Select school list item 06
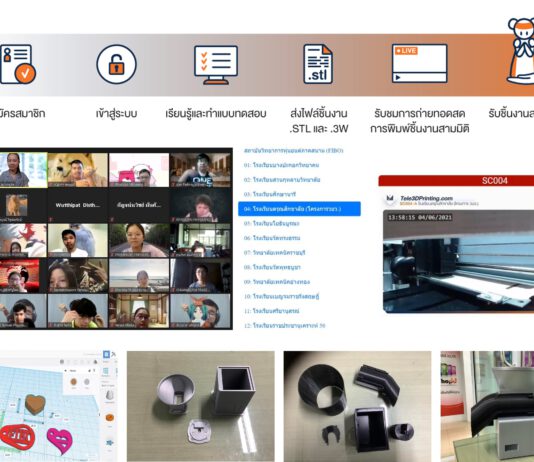The height and width of the screenshot is (462, 534). 272,238
